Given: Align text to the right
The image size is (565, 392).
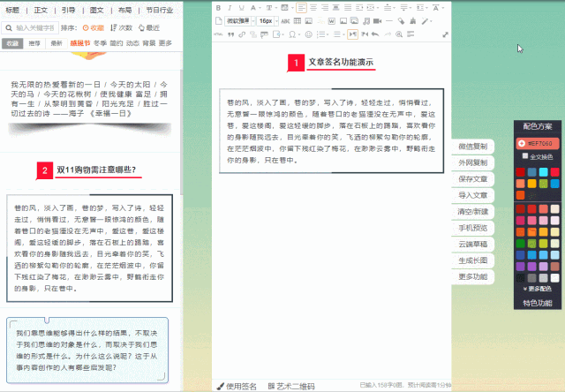Looking at the screenshot, I should tap(325, 8).
